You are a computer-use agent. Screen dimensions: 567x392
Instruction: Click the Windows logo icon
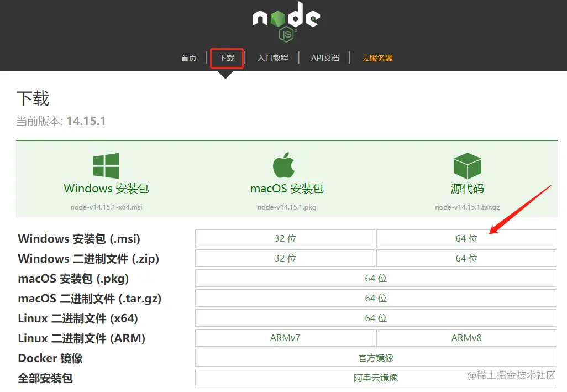pos(106,166)
